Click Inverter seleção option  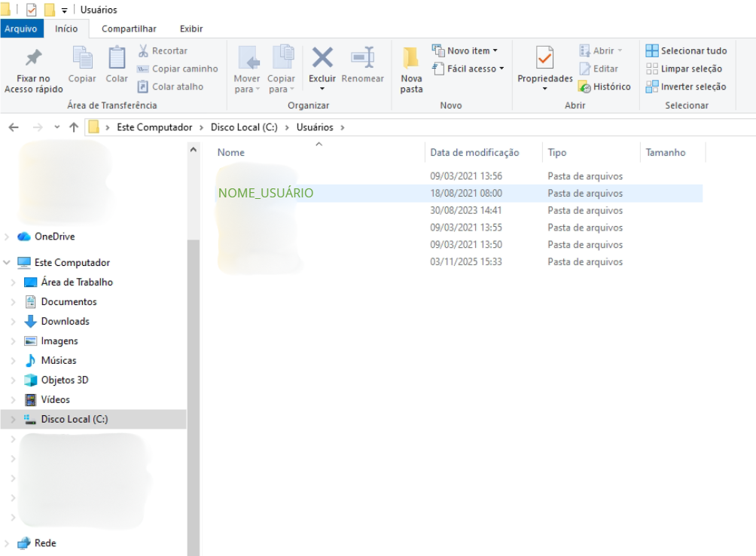tap(686, 87)
